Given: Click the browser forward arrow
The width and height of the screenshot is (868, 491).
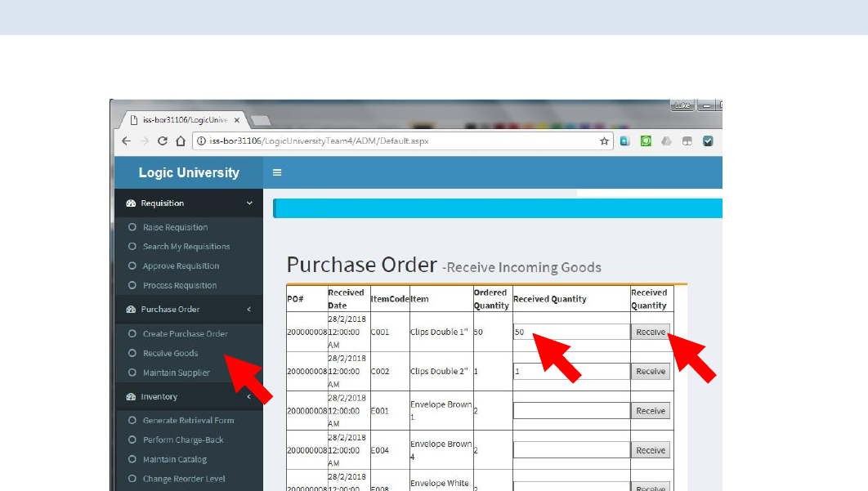Looking at the screenshot, I should point(145,141).
